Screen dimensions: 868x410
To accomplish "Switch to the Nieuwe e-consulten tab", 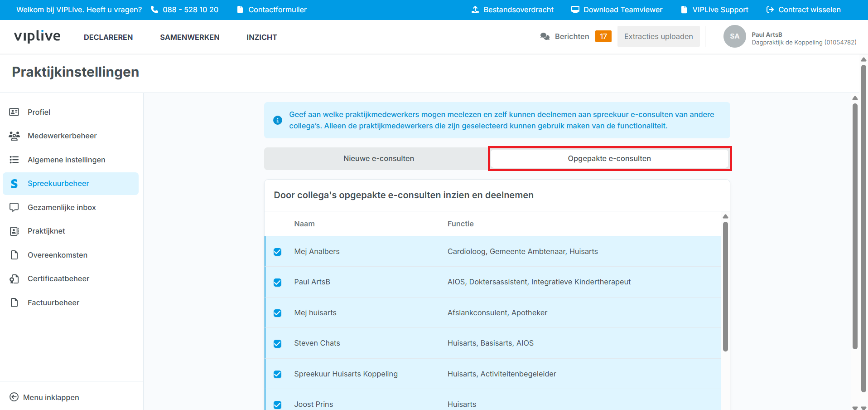I will 379,158.
